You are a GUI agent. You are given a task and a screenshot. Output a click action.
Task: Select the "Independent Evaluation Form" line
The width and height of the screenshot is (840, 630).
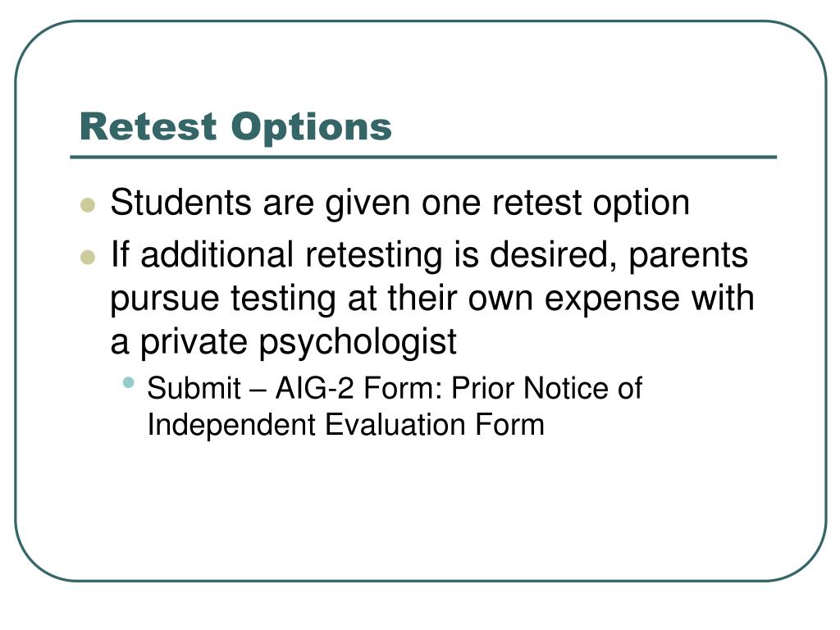click(x=345, y=425)
